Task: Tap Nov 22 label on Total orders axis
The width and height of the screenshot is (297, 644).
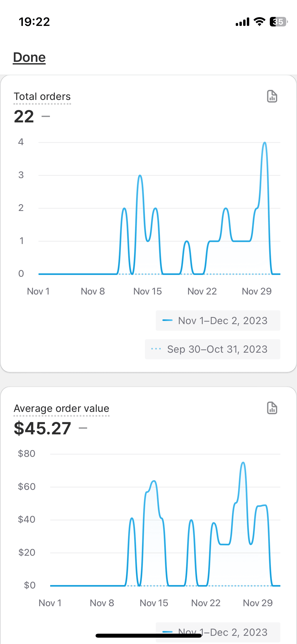Action: (202, 291)
